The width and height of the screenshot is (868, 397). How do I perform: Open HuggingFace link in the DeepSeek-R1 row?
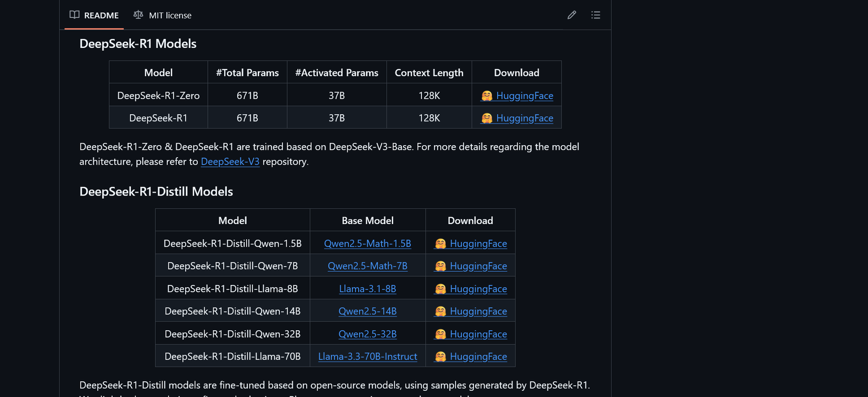coord(517,118)
